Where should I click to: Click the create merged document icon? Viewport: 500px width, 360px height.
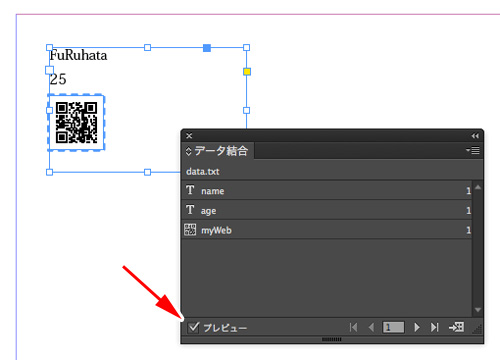456,327
